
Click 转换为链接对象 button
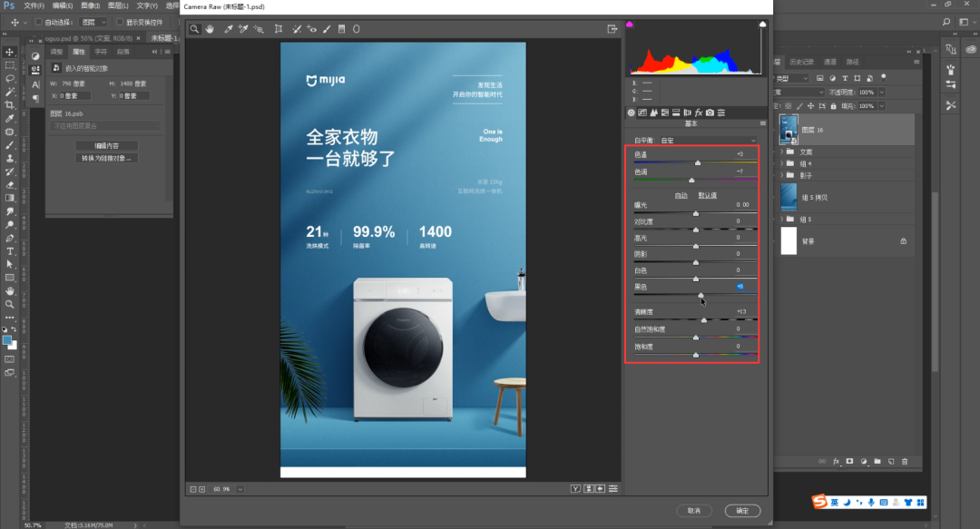pos(107,159)
